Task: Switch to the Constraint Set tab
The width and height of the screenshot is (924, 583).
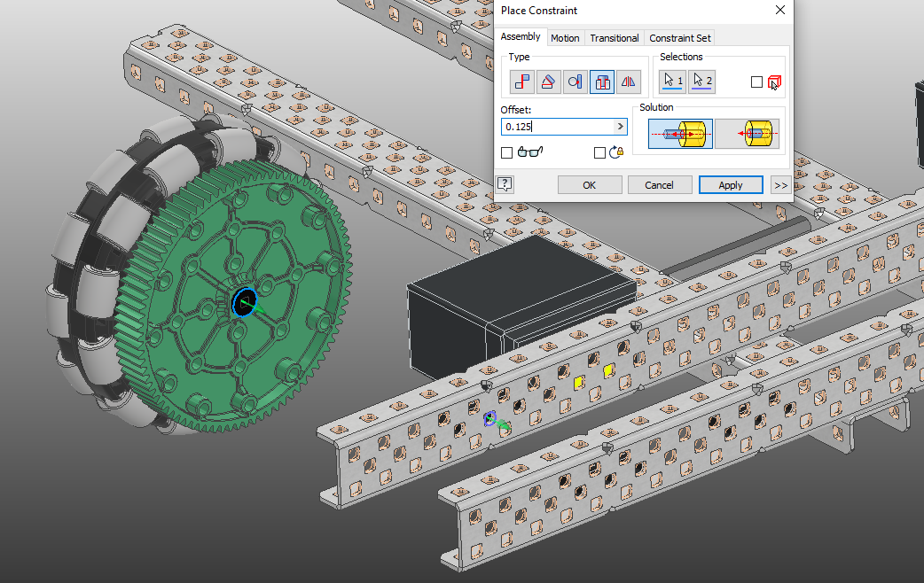Action: 680,38
